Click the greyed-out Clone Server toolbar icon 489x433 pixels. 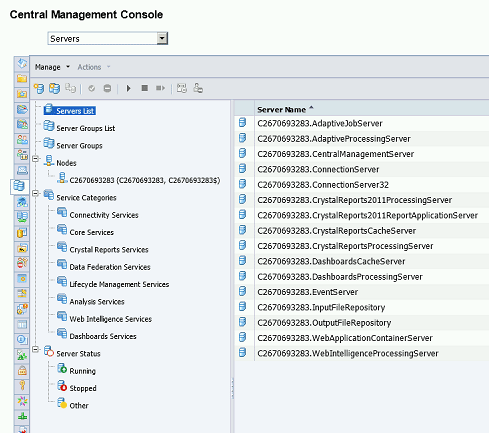point(70,88)
